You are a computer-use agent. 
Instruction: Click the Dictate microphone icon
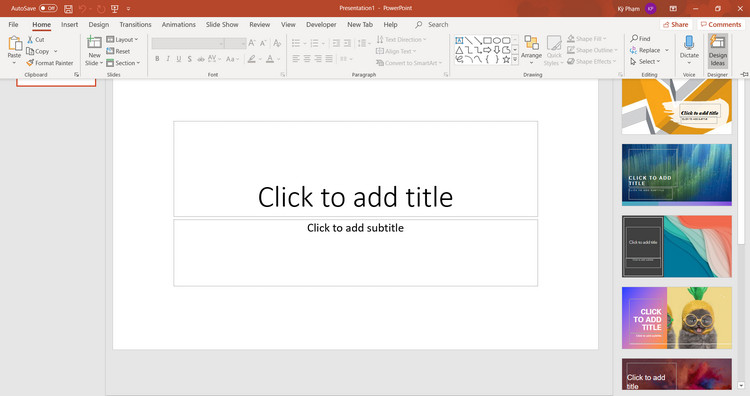(689, 43)
